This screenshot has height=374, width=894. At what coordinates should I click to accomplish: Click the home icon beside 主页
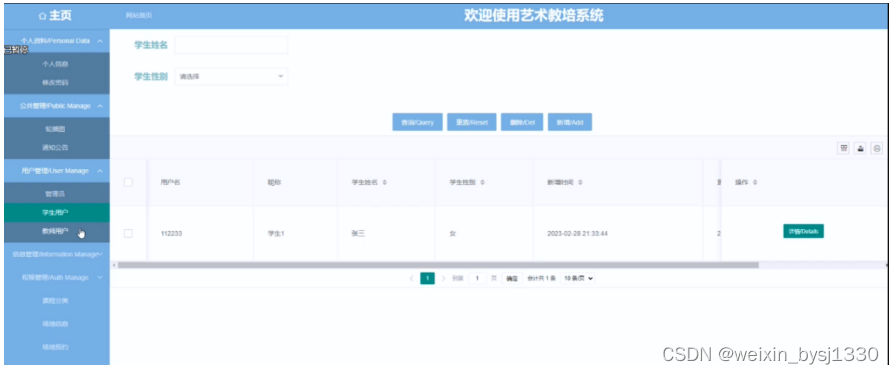coord(42,17)
